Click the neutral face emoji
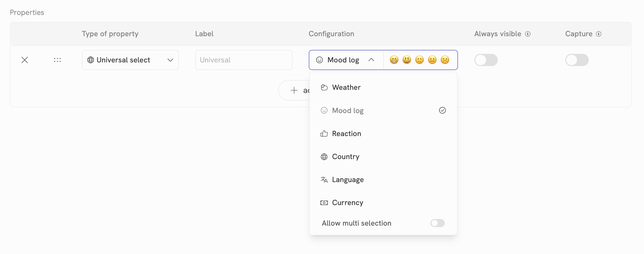This screenshot has height=254, width=644. click(432, 60)
